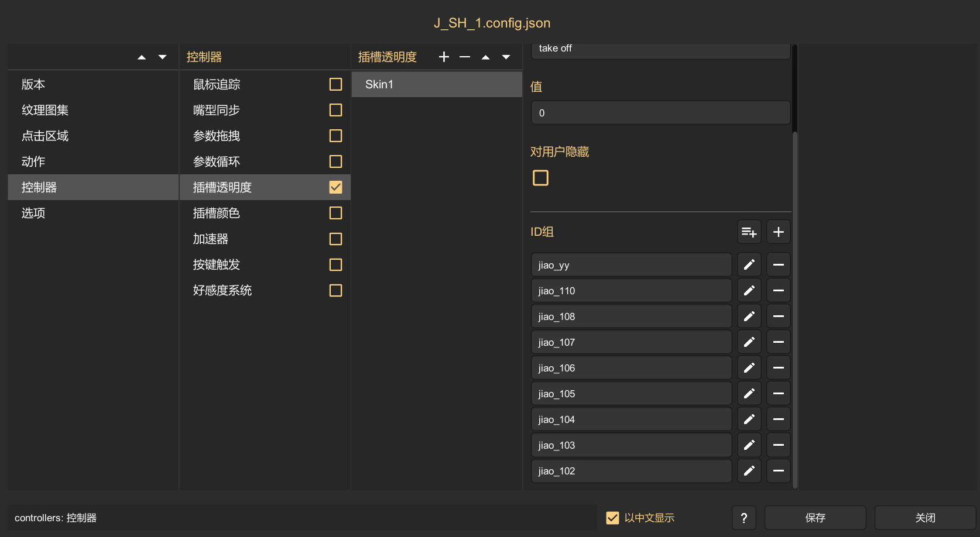Click the jiao_yy ID text field
Viewport: 980px width, 537px height.
pos(632,265)
